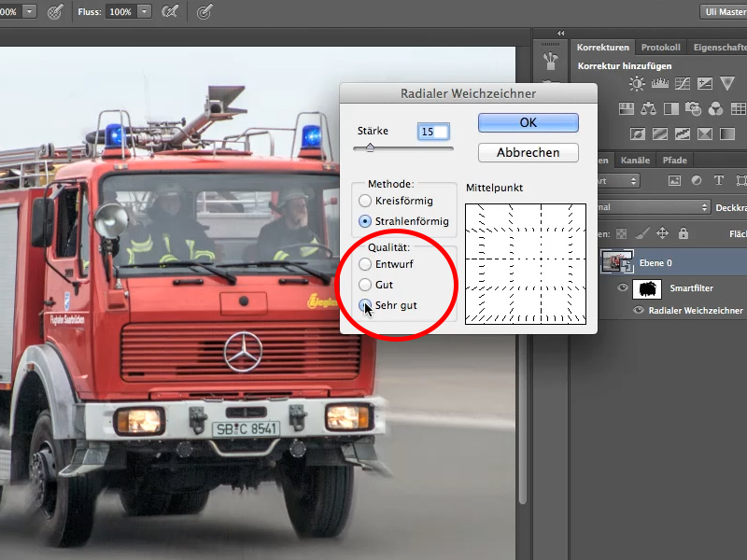Add a Color Balance (scales) adjustment

648,109
